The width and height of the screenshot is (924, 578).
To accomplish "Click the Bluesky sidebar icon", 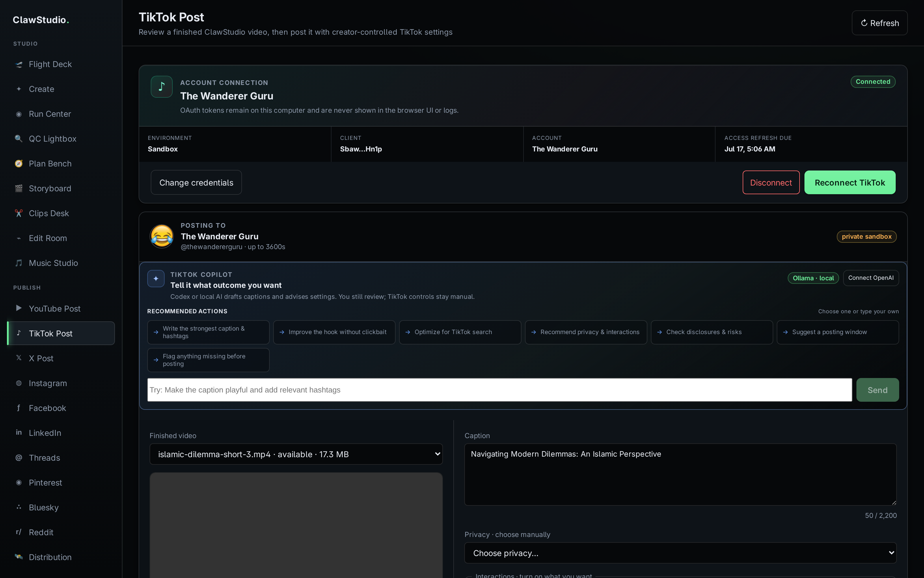I will [x=19, y=507].
